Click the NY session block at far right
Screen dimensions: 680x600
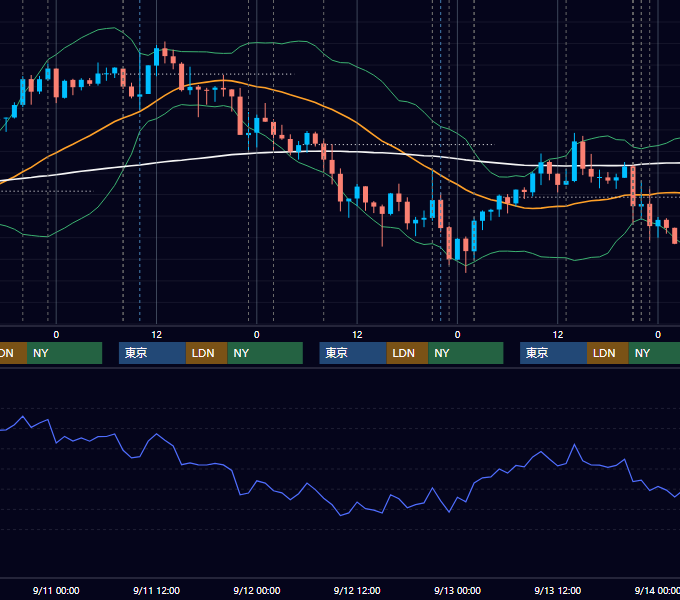[654, 353]
